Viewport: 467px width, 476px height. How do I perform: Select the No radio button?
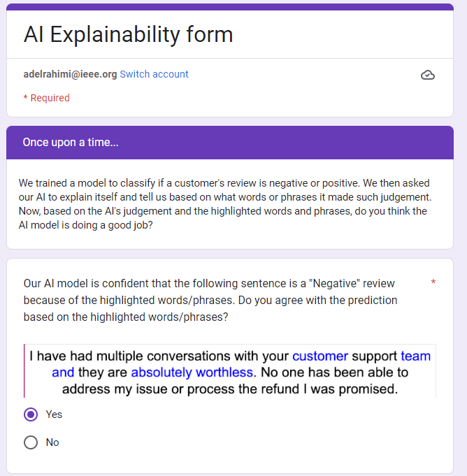point(31,442)
